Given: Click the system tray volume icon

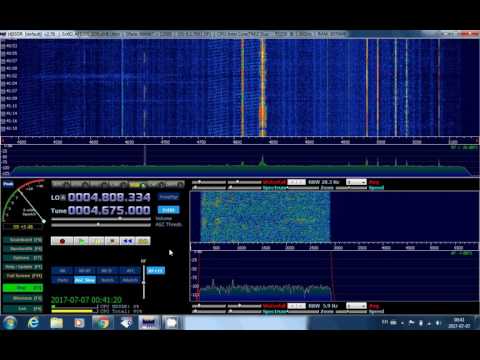Looking at the screenshot, I should point(438,323).
